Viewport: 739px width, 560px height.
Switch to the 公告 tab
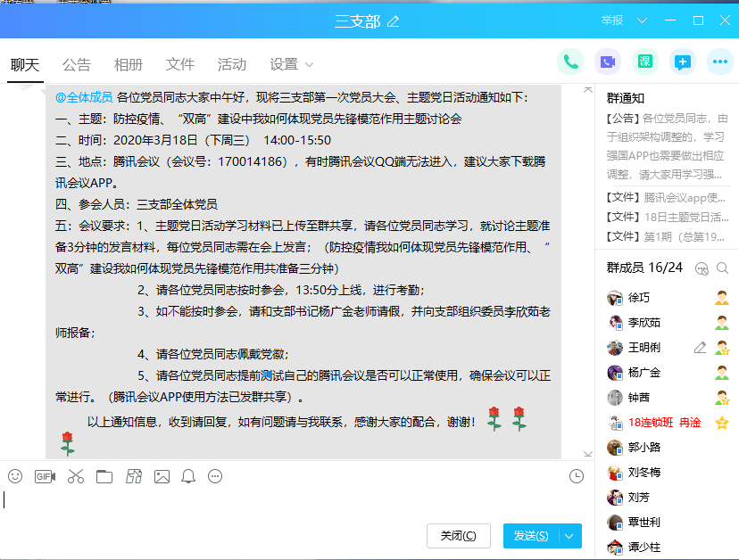77,64
